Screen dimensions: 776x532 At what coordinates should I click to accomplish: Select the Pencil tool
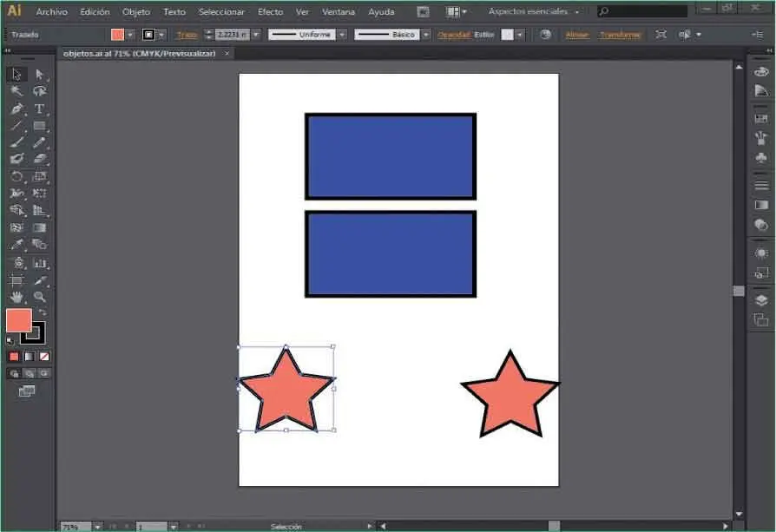40,142
